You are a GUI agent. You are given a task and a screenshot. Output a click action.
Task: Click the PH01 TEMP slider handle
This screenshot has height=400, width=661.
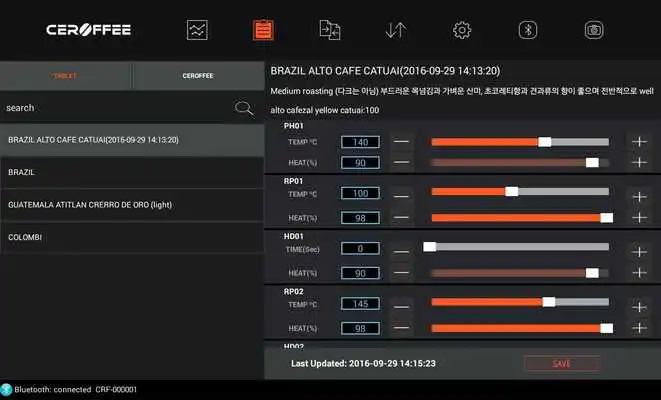(x=545, y=142)
